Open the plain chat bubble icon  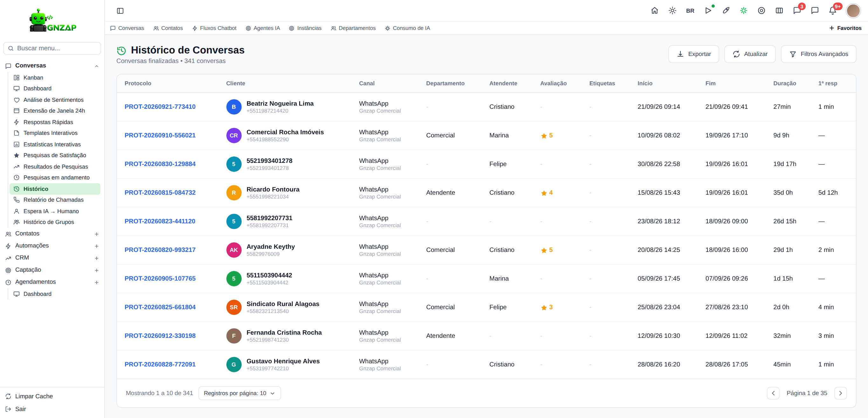click(815, 11)
